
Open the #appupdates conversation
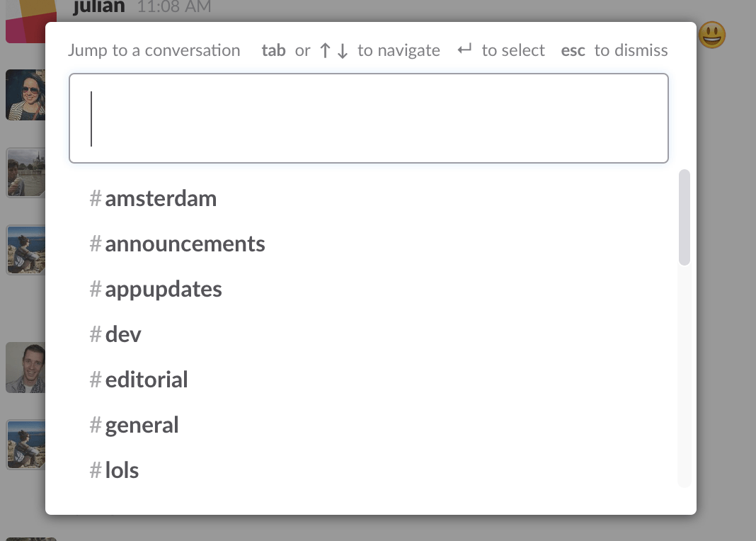tap(164, 289)
